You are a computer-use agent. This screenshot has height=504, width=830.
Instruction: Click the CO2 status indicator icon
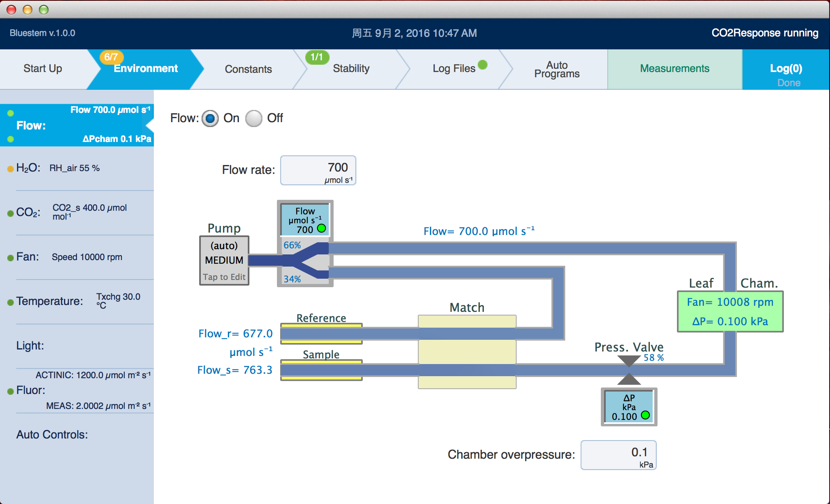(x=8, y=210)
